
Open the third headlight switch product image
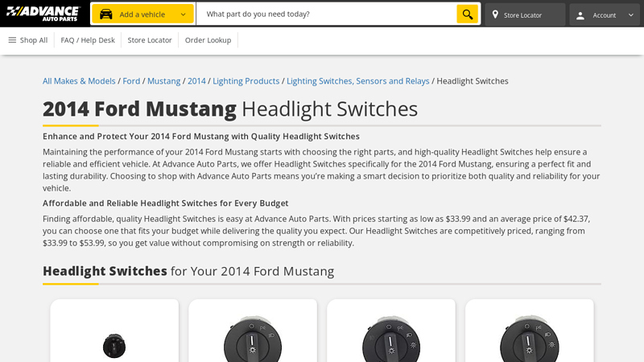(391, 339)
